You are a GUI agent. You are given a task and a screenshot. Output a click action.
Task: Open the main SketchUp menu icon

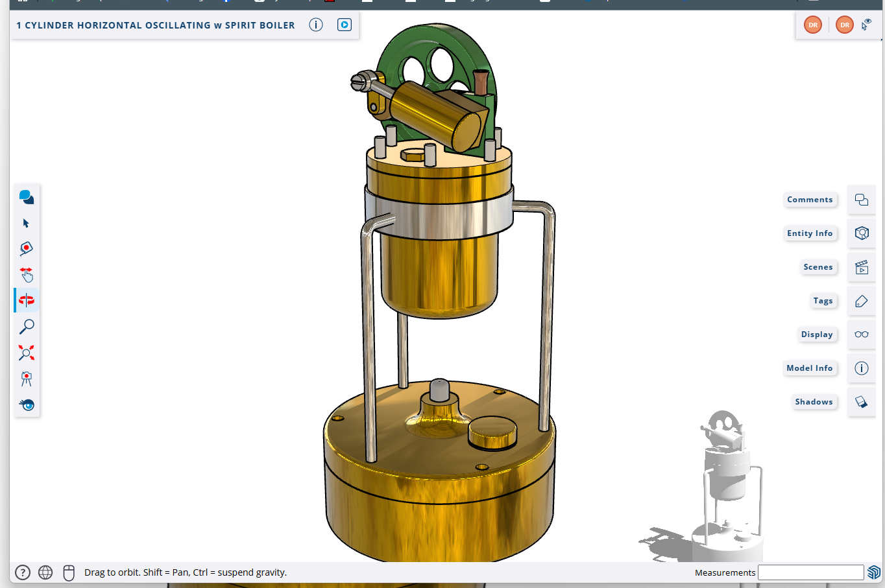click(x=27, y=197)
